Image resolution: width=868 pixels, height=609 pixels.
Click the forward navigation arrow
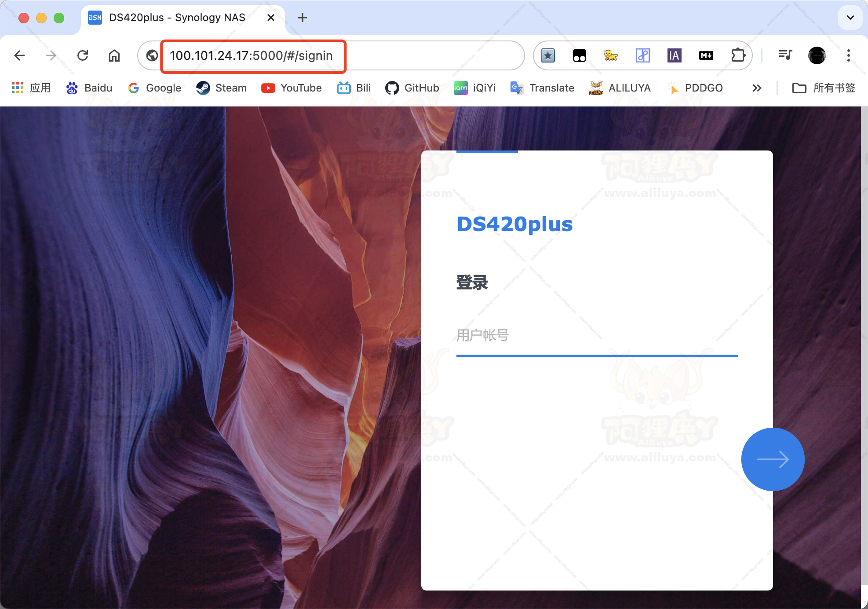pos(51,55)
